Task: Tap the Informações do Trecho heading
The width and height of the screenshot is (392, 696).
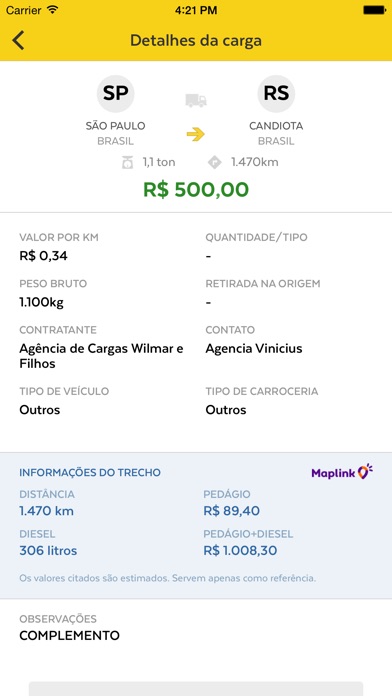Action: [90, 472]
